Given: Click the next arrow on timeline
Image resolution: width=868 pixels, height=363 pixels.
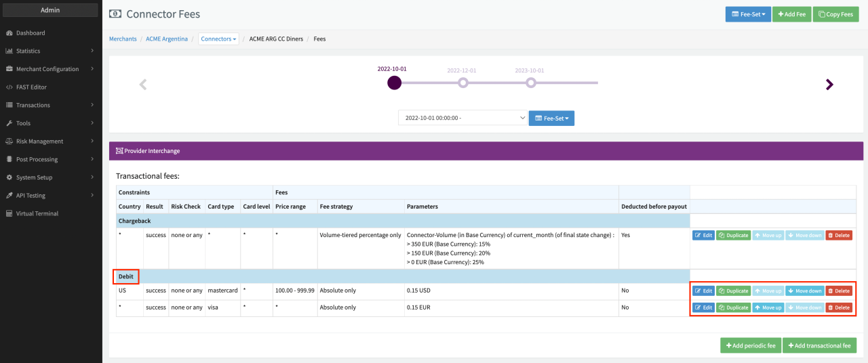Looking at the screenshot, I should [x=829, y=85].
